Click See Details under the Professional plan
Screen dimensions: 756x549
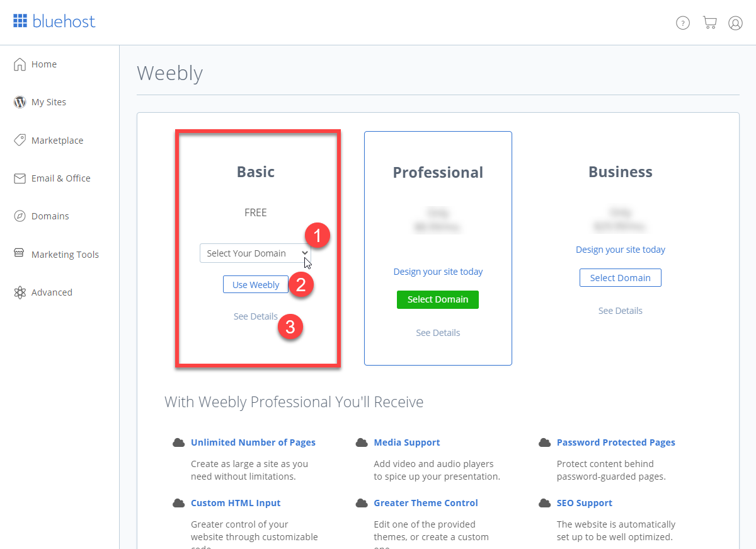pyautogui.click(x=438, y=333)
